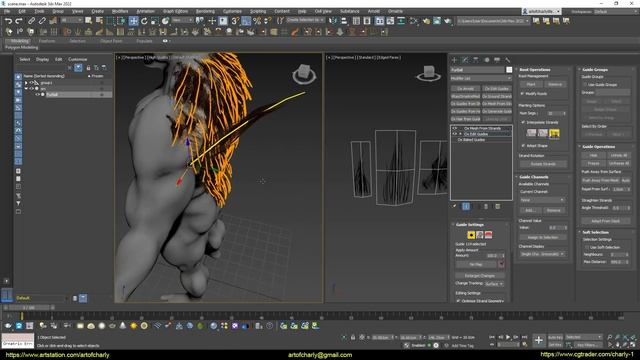The width and height of the screenshot is (640, 360).
Task: Switch to the Freeform ribbon tab
Action: (x=47, y=41)
